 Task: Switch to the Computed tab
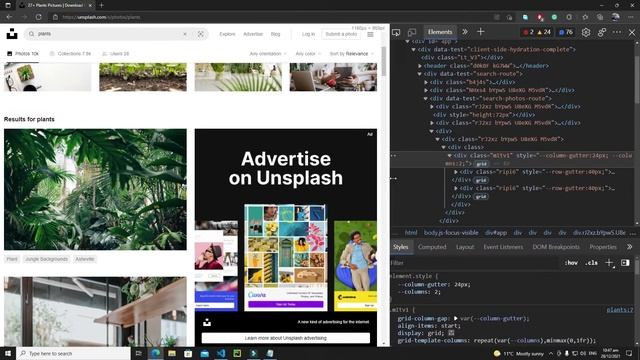coord(432,247)
